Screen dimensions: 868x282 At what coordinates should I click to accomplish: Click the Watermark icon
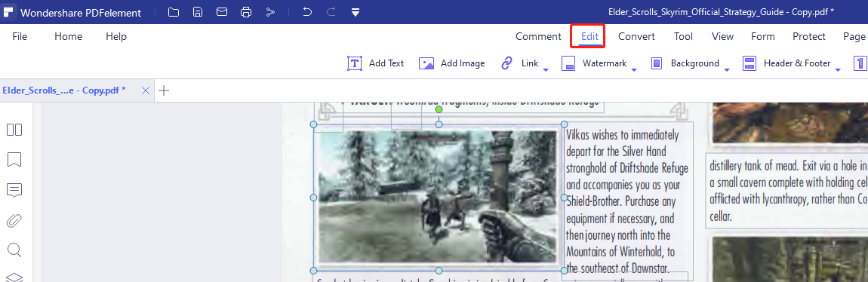click(568, 63)
